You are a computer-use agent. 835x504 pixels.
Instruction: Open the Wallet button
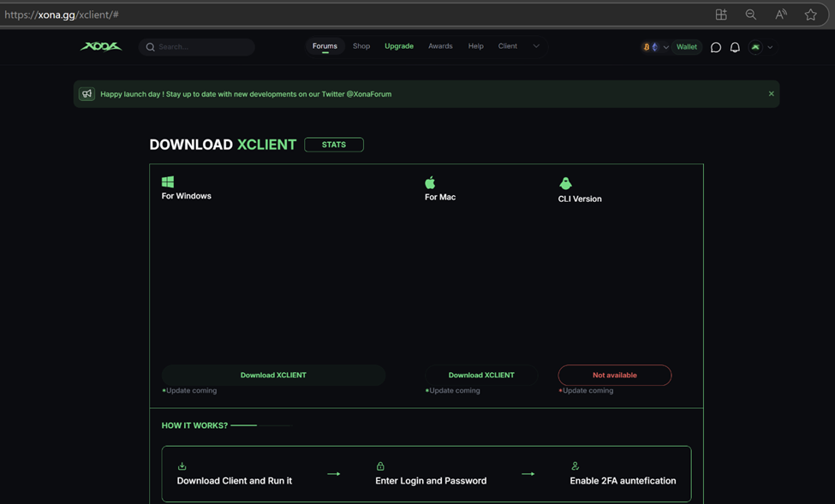click(x=687, y=47)
